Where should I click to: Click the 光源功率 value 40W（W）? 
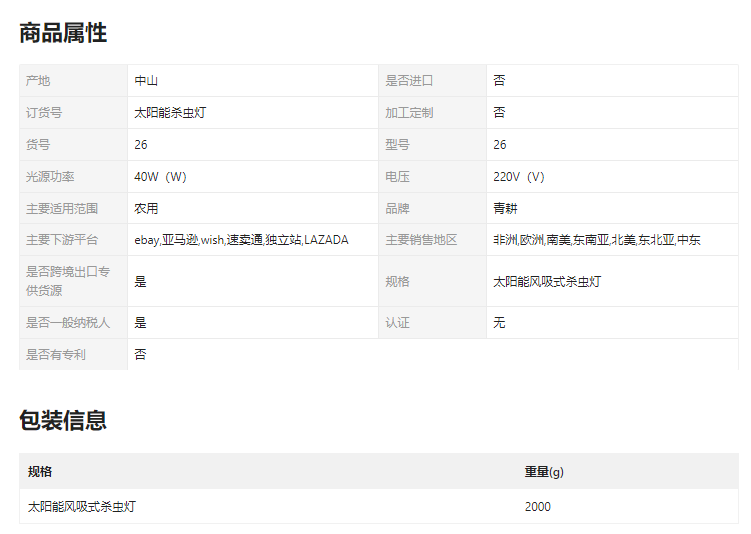tap(160, 177)
